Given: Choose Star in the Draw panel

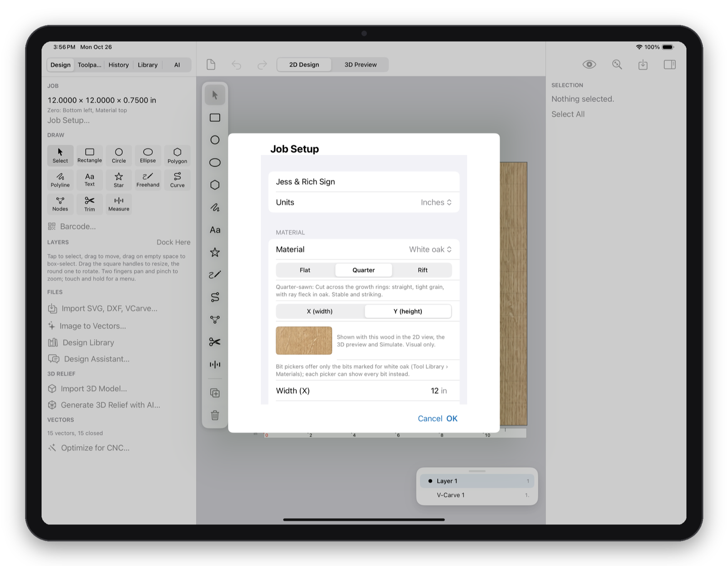Looking at the screenshot, I should coord(119,180).
